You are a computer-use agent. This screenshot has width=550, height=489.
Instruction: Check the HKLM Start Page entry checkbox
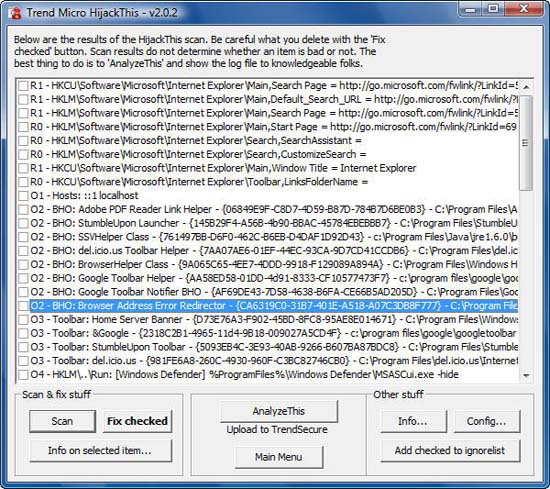23,127
